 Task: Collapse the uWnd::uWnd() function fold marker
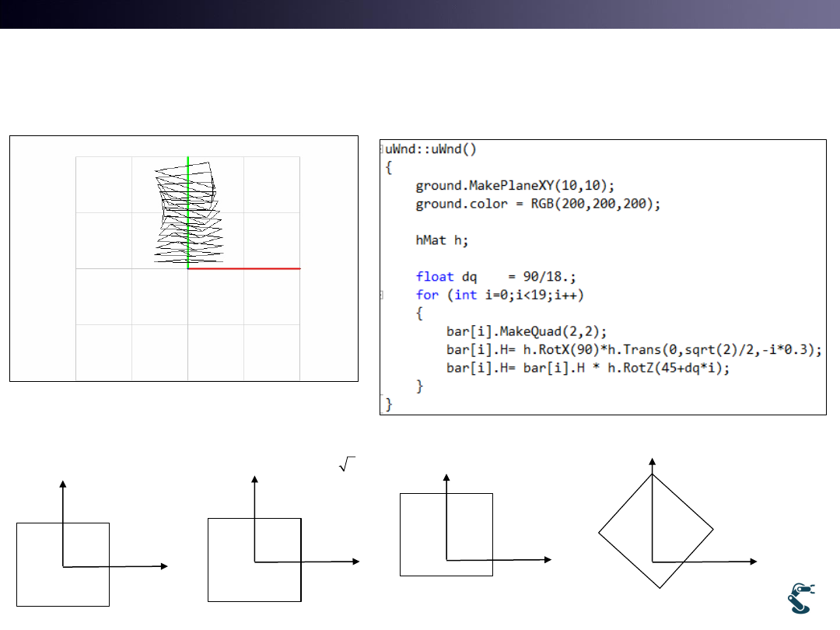382,149
